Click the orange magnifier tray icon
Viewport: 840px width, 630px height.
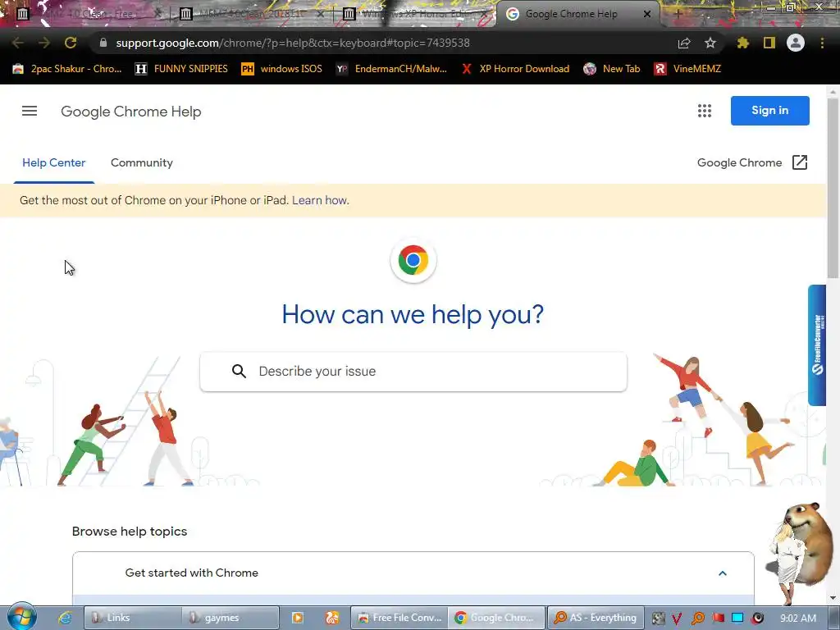pos(697,619)
